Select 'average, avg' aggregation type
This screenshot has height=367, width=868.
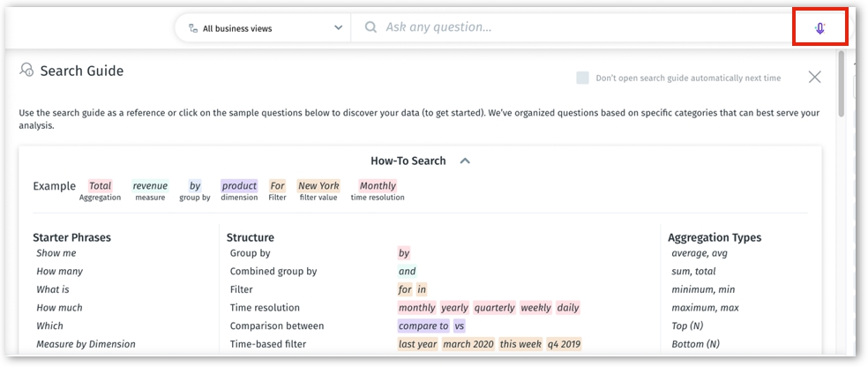click(699, 253)
